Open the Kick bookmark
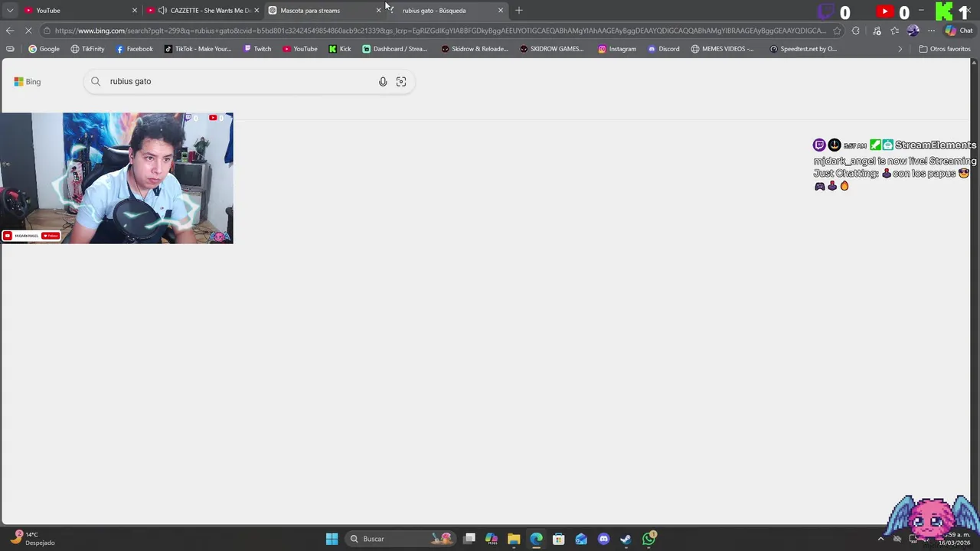 pyautogui.click(x=340, y=49)
